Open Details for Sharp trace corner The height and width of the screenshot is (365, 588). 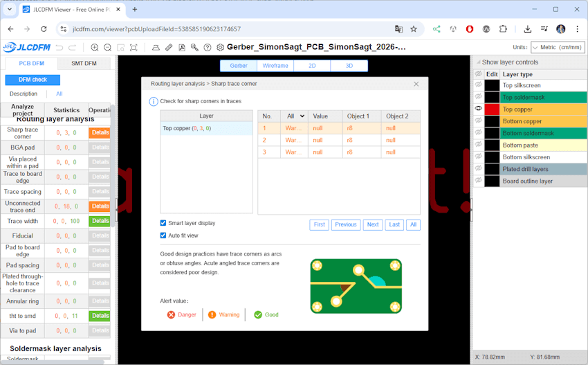click(x=100, y=132)
